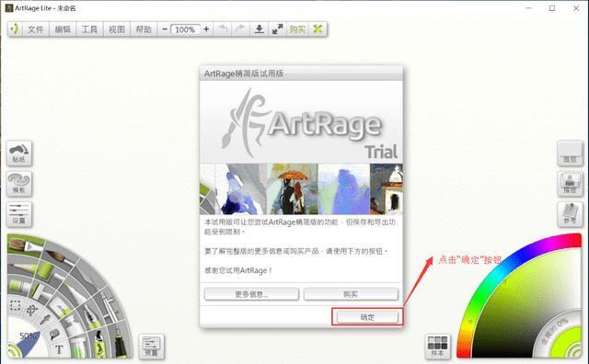Open the 描摹 tracing panel
Viewport: 589px width, 364px height.
click(570, 184)
